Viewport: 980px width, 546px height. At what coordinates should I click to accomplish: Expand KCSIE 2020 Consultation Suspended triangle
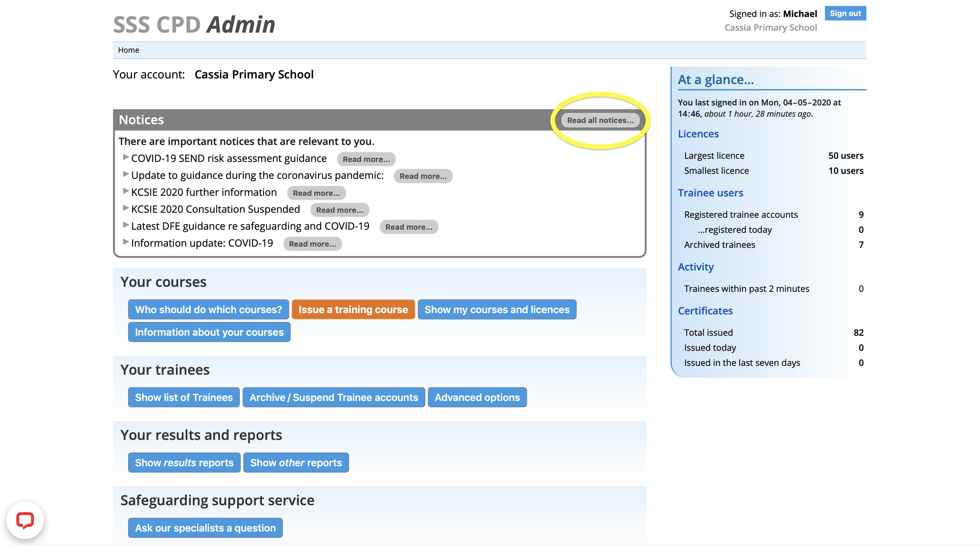(126, 208)
